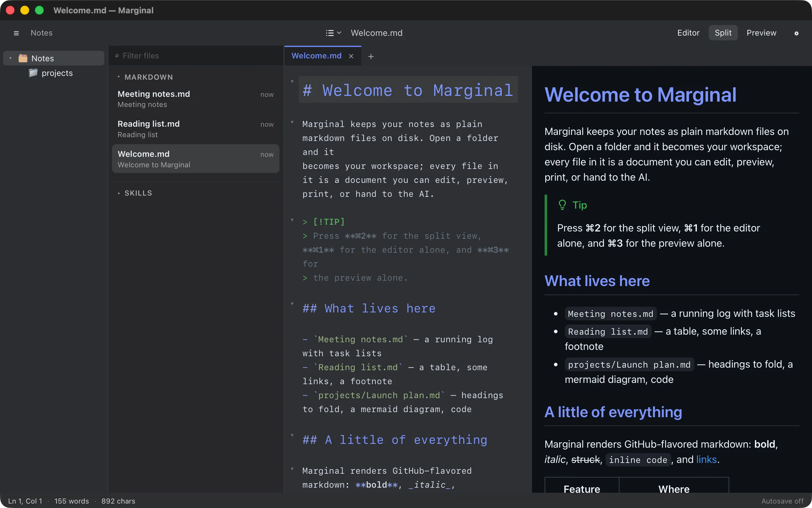Expand the SKILLS section
This screenshot has width=812, height=508.
tap(118, 193)
